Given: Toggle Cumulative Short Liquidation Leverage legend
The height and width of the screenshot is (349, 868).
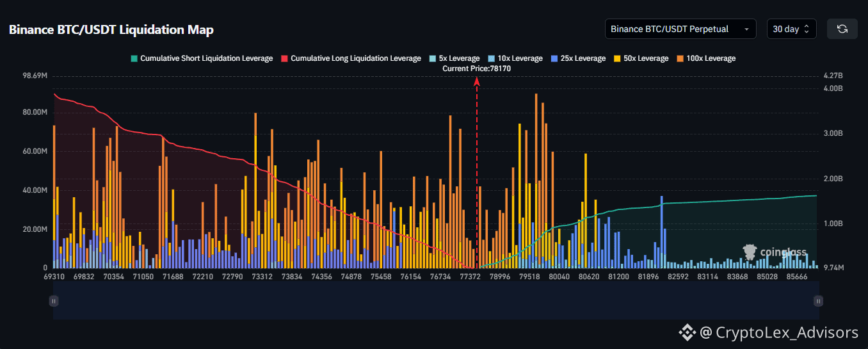Looking at the screenshot, I should tap(201, 58).
